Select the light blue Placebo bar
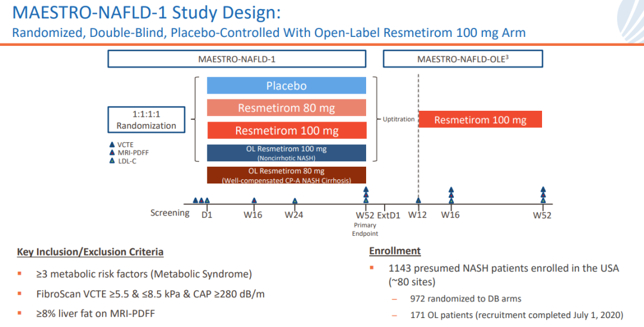The width and height of the screenshot is (644, 327). (286, 86)
